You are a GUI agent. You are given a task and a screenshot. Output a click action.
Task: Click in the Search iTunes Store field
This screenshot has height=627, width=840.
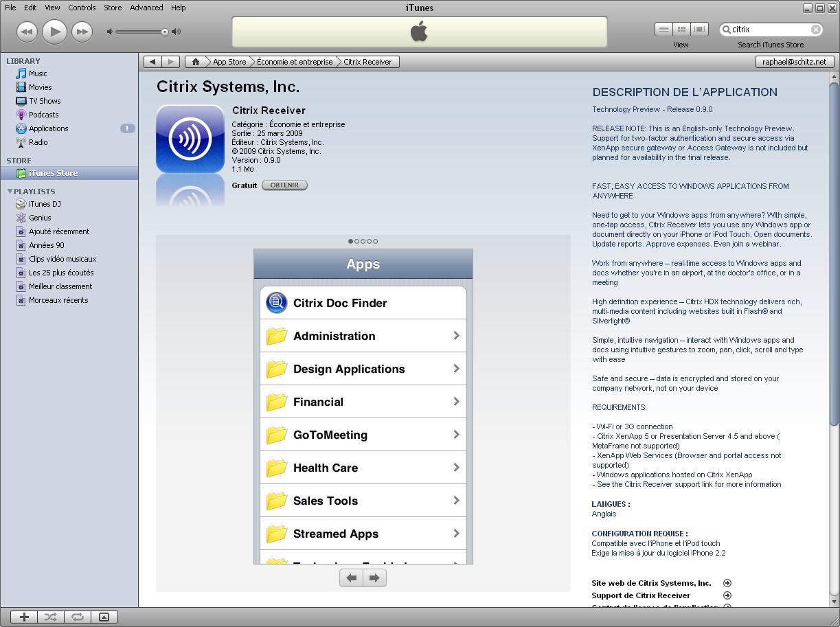[772, 30]
